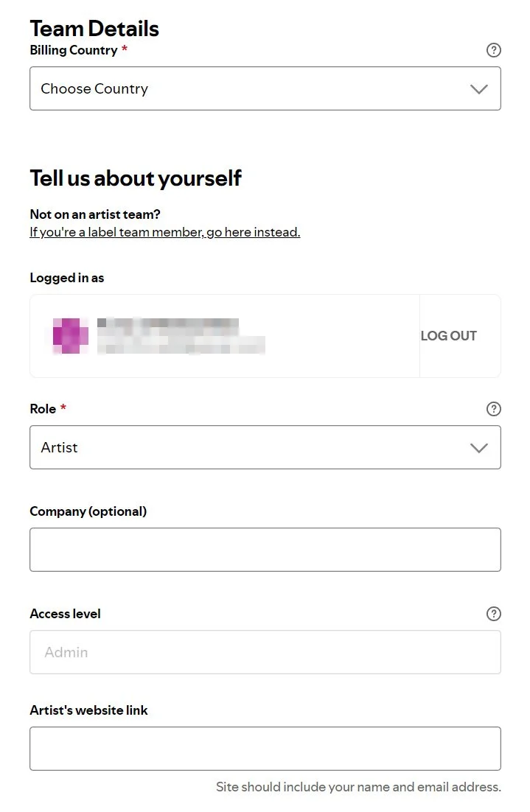The image size is (530, 812).
Task: Click the Company (optional) label
Action: 88,511
